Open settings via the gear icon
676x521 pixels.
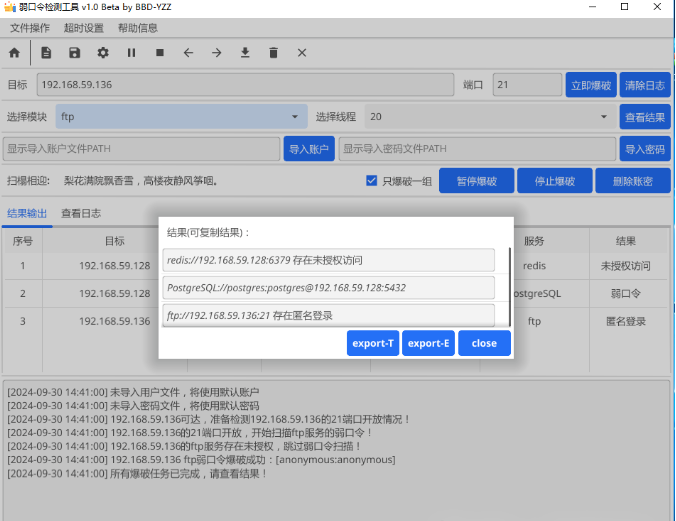coord(103,53)
